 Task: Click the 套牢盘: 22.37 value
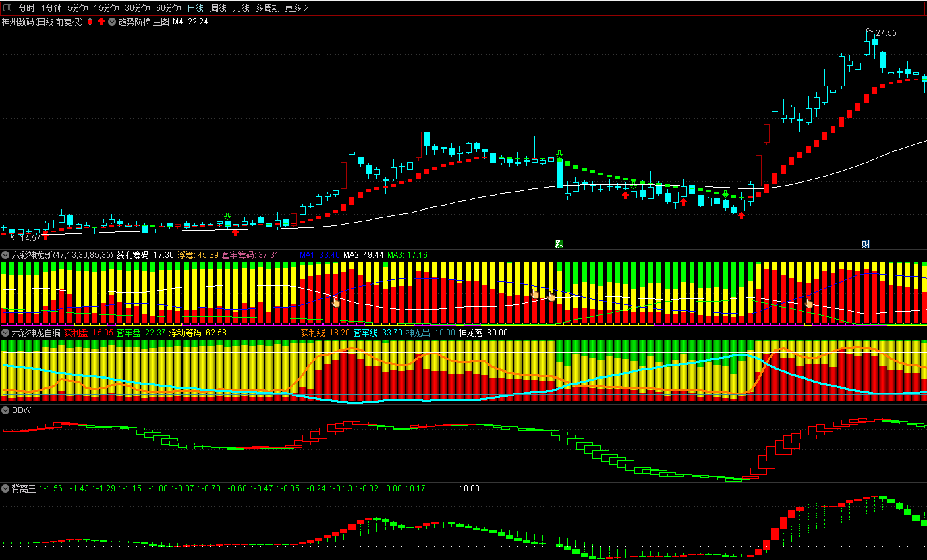coord(141,333)
